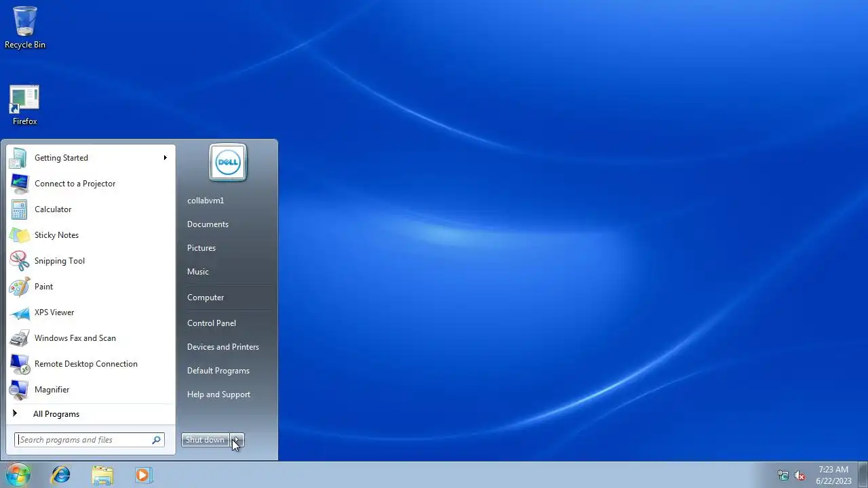Launch Paint from the palette icon

pyautogui.click(x=19, y=287)
